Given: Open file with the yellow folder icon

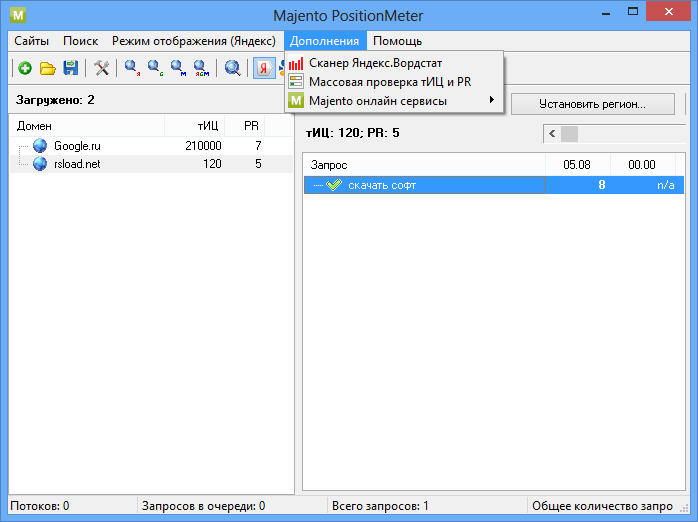Looking at the screenshot, I should tap(48, 68).
